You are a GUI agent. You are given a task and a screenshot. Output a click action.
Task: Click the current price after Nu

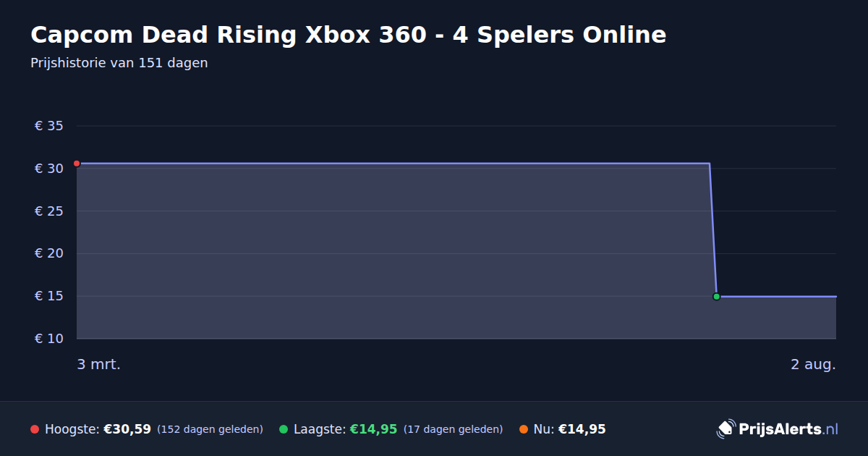(x=582, y=429)
